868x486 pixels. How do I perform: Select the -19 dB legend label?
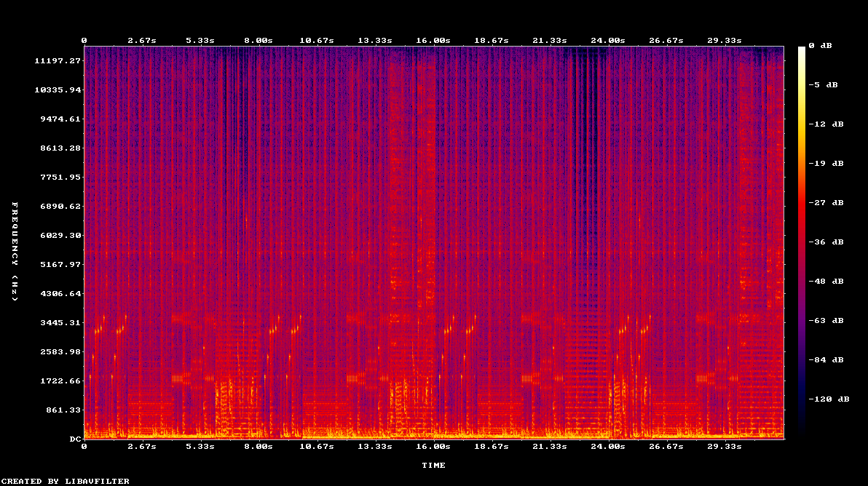coord(826,164)
